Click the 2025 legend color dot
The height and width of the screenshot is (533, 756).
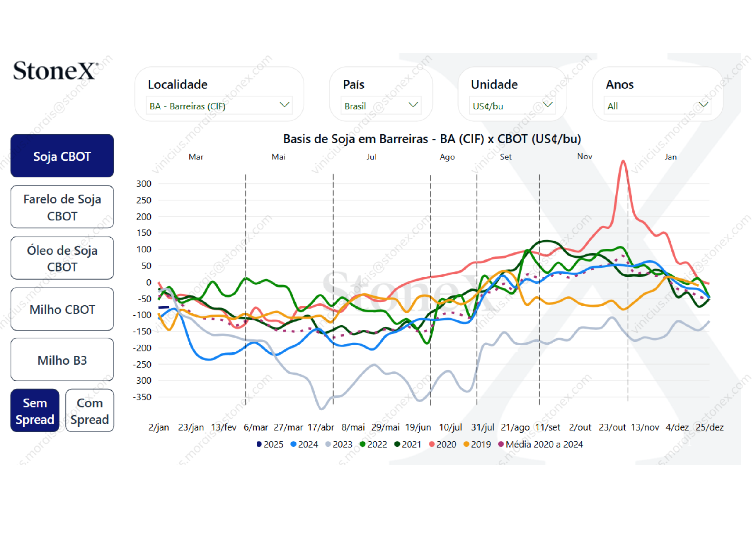[x=259, y=445]
